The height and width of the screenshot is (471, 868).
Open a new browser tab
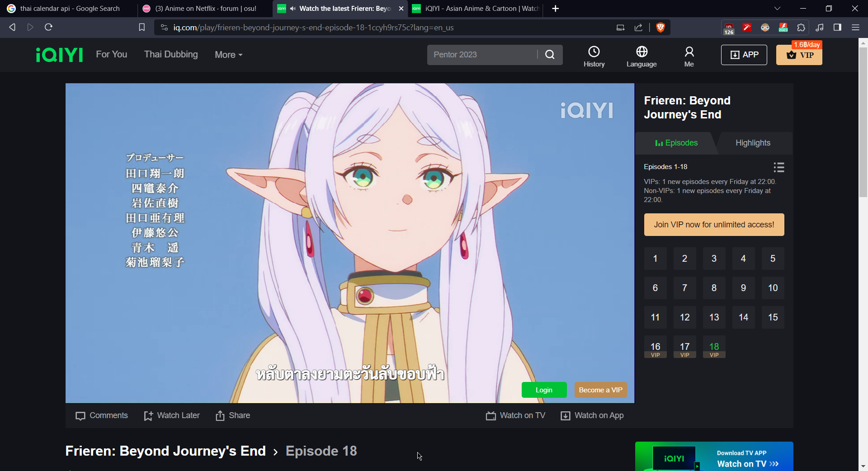coord(556,9)
